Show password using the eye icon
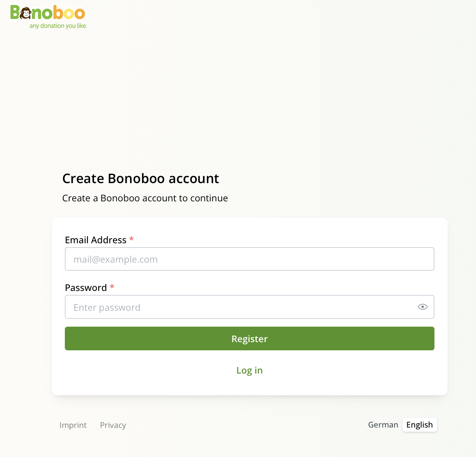This screenshot has width=476, height=457. pos(422,307)
